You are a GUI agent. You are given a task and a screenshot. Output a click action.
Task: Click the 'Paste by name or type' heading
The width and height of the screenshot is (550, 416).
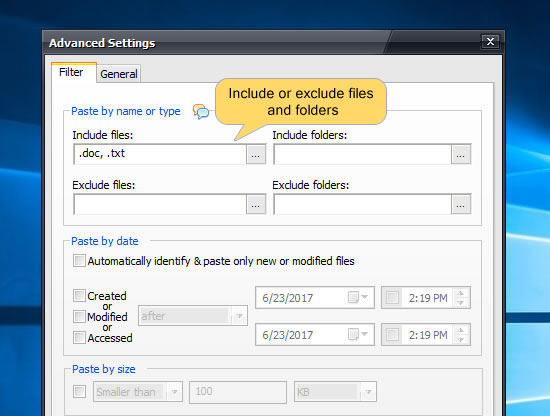[126, 111]
